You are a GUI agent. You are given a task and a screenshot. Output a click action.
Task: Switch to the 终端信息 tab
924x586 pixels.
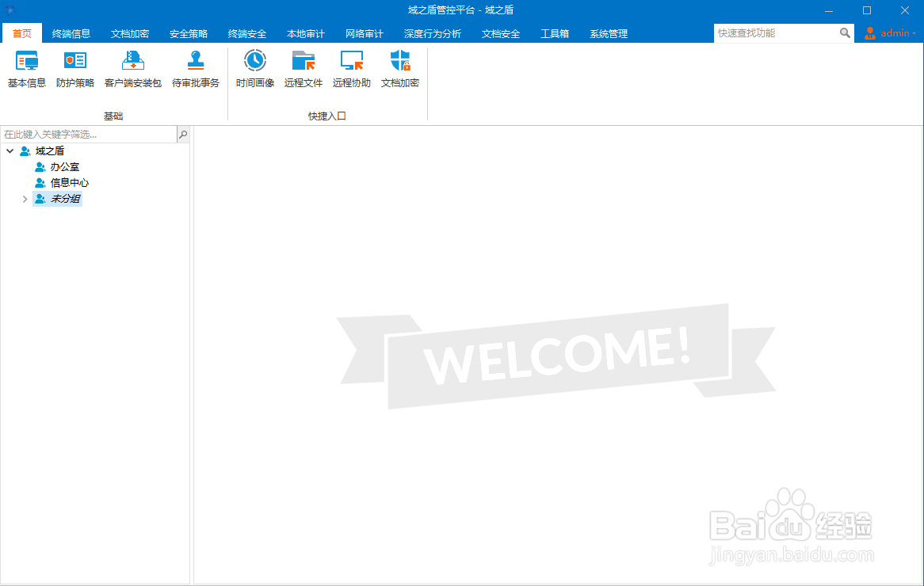pos(71,33)
